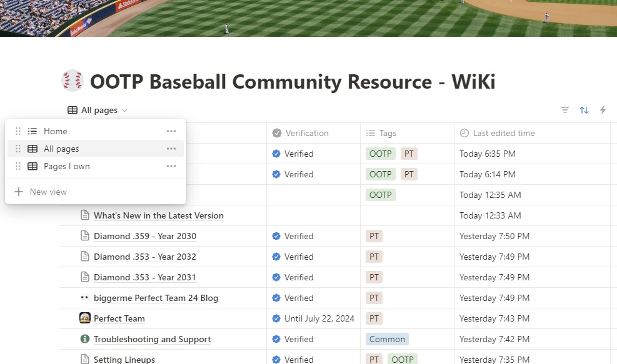Click verified badge in Perfect Team row
Screen dimensions: 617x364
coord(276,318)
